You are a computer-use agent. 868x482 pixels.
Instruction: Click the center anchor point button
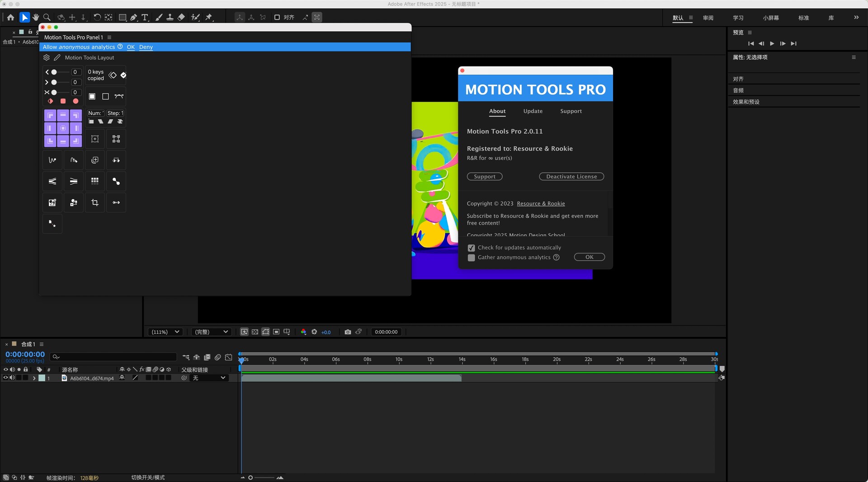(63, 128)
